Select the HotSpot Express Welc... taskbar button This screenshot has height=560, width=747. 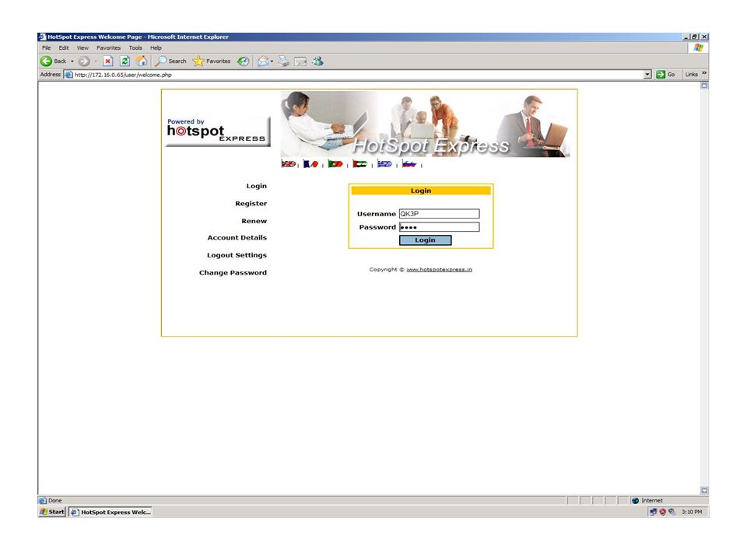tap(110, 513)
